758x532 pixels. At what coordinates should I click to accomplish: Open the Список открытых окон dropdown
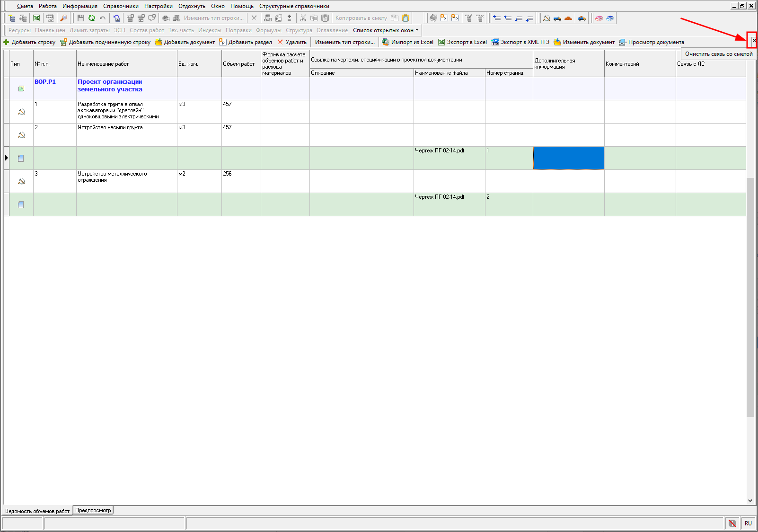coord(386,30)
